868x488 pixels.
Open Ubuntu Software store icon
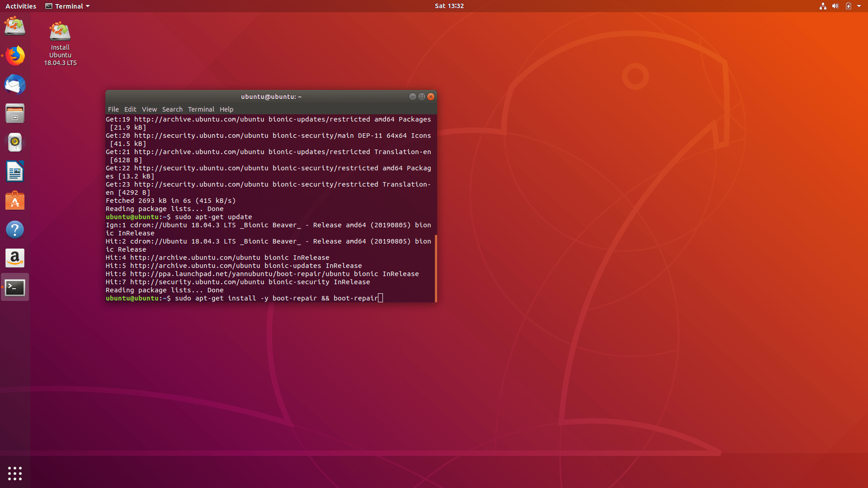[x=15, y=201]
